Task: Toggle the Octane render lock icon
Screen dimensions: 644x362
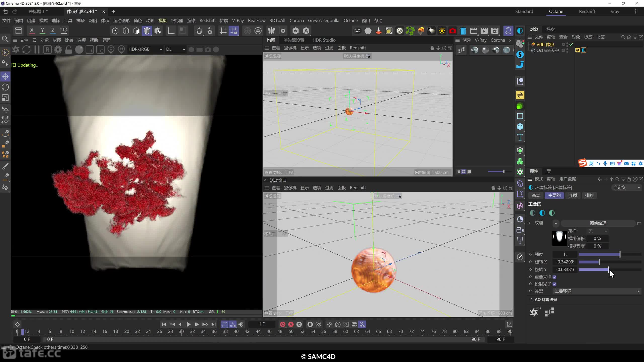Action: 68,50
